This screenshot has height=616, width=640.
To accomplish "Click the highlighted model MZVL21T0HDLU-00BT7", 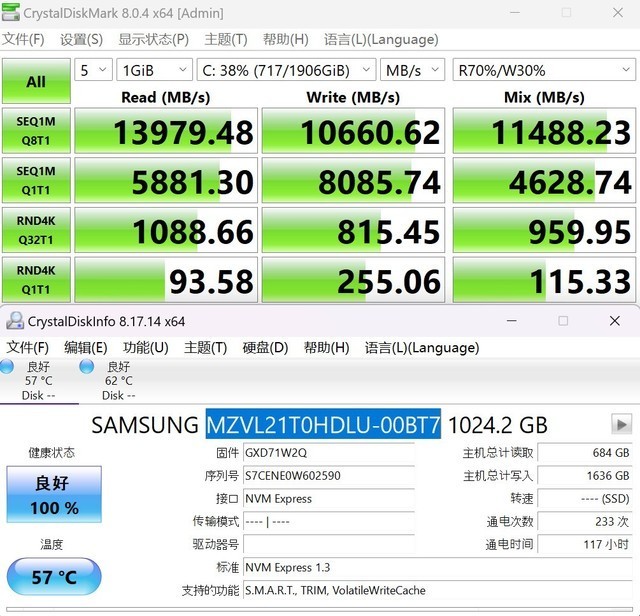I will coord(323,425).
